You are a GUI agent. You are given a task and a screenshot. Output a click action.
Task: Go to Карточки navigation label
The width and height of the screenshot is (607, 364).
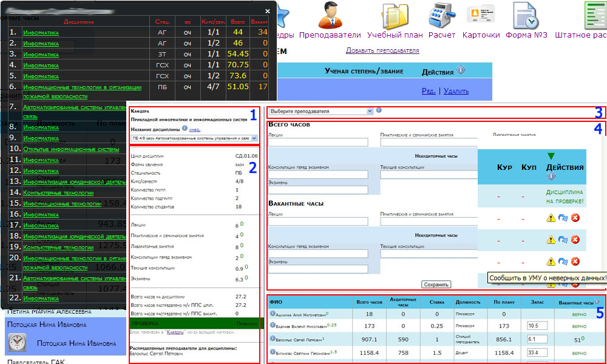481,35
